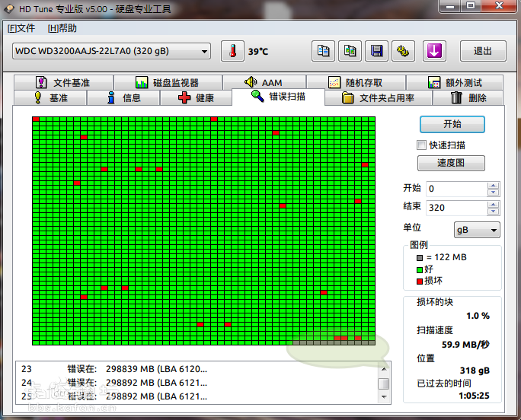The image size is (521, 420).
Task: Select error log row 23 at 298839 MB
Action: tap(197, 369)
